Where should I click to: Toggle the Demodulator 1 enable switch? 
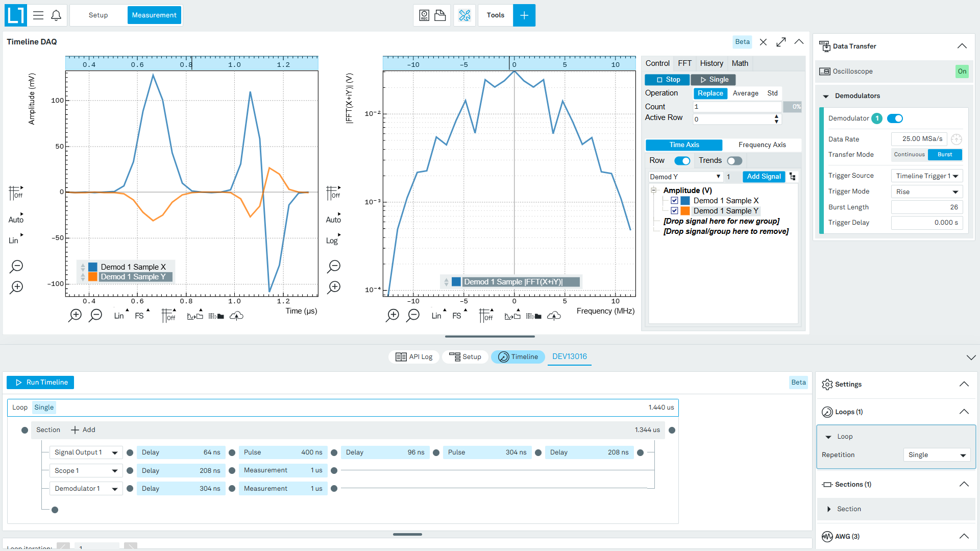[895, 118]
